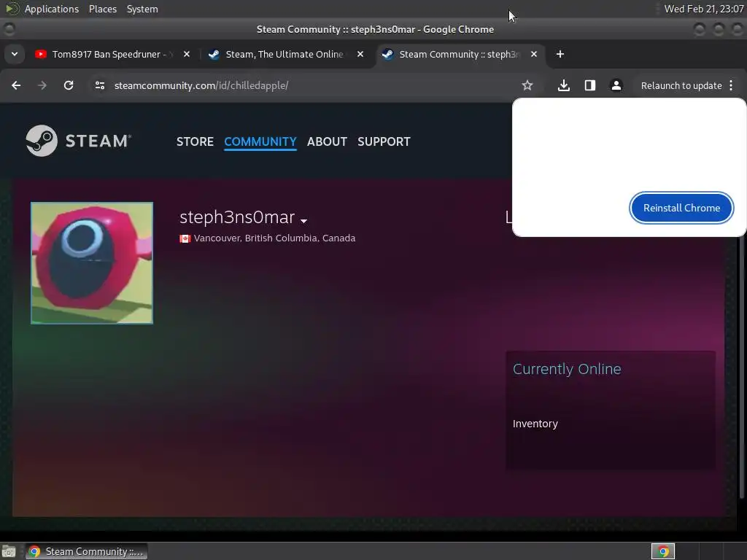Screen dimensions: 747x560
Task: Open the COMMUNITY menu
Action: point(260,141)
